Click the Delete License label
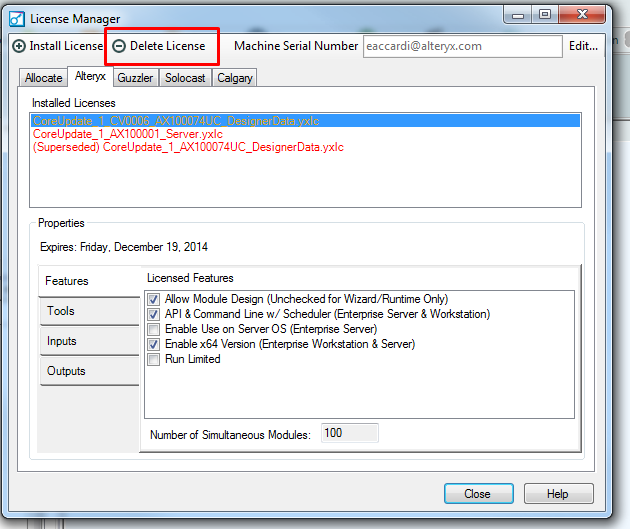Screen dimensions: 630x529 coord(168,46)
